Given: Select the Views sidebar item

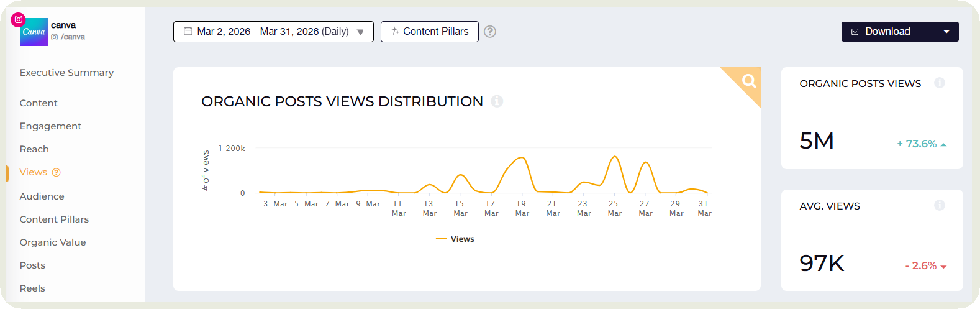Looking at the screenshot, I should [33, 172].
